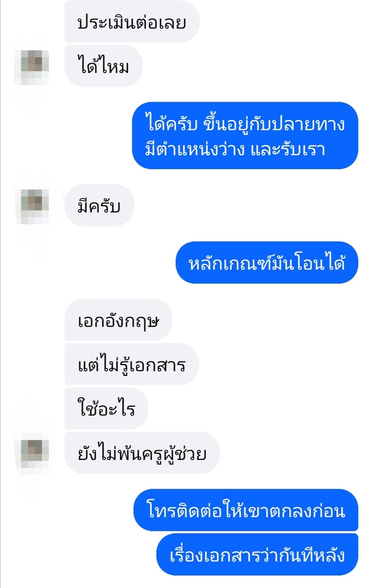Click the sender avatar beside ได้ไหม message

pos(34,67)
